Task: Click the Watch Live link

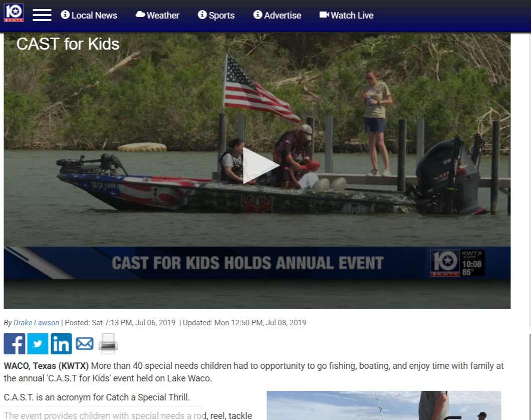Action: click(347, 15)
